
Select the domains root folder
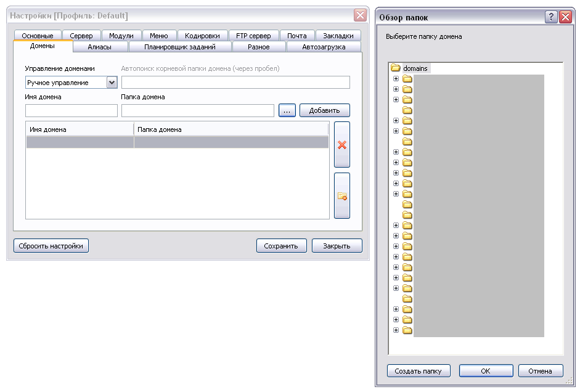[415, 68]
